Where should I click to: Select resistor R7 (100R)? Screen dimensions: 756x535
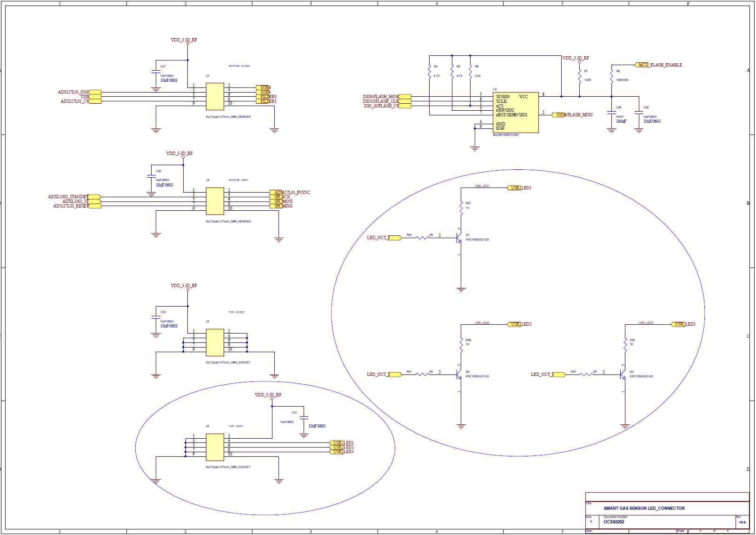(x=579, y=76)
